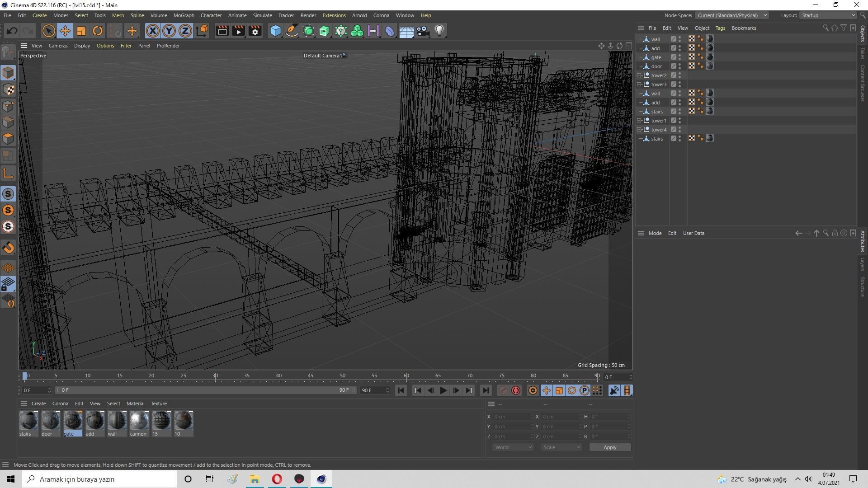Switch to Polygons mode
868x488 pixels.
[x=8, y=139]
